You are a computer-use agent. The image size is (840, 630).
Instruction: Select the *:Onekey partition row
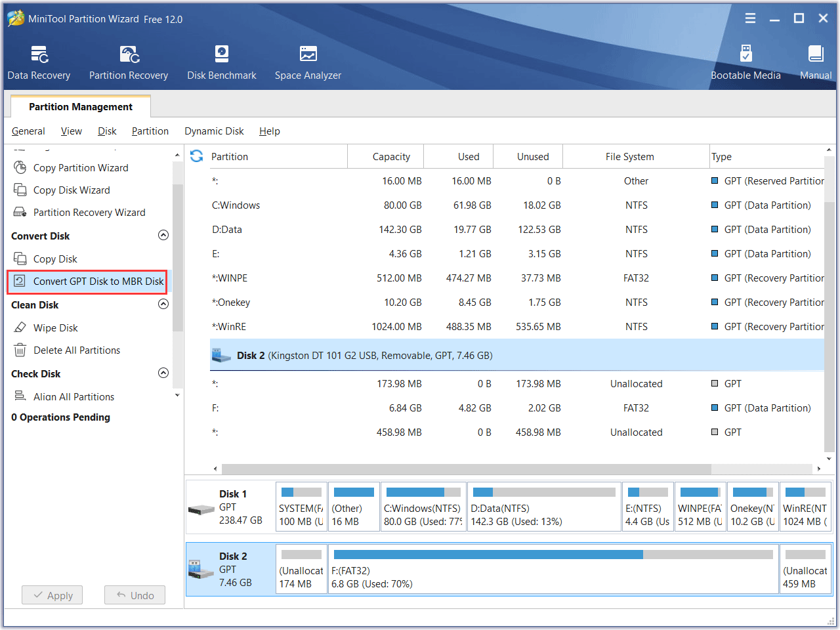click(517, 302)
